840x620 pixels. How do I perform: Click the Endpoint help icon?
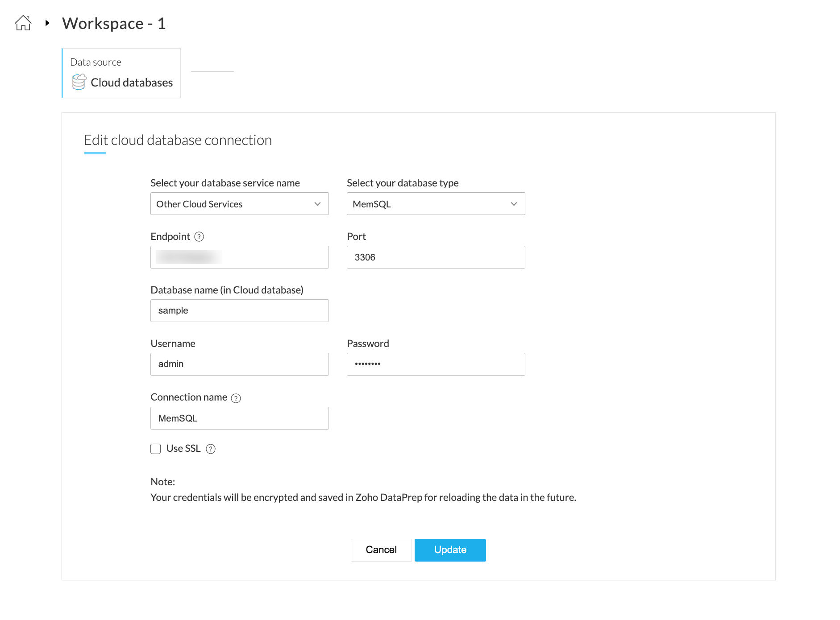pyautogui.click(x=200, y=237)
